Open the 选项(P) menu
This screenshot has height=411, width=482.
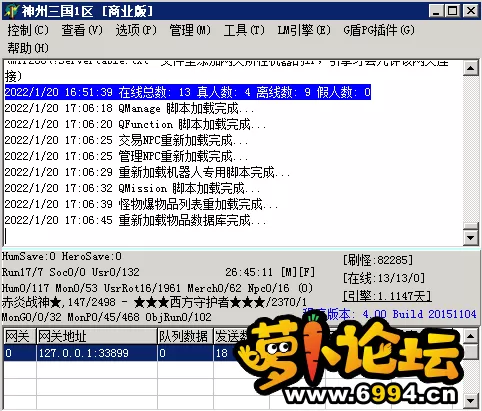point(136,30)
